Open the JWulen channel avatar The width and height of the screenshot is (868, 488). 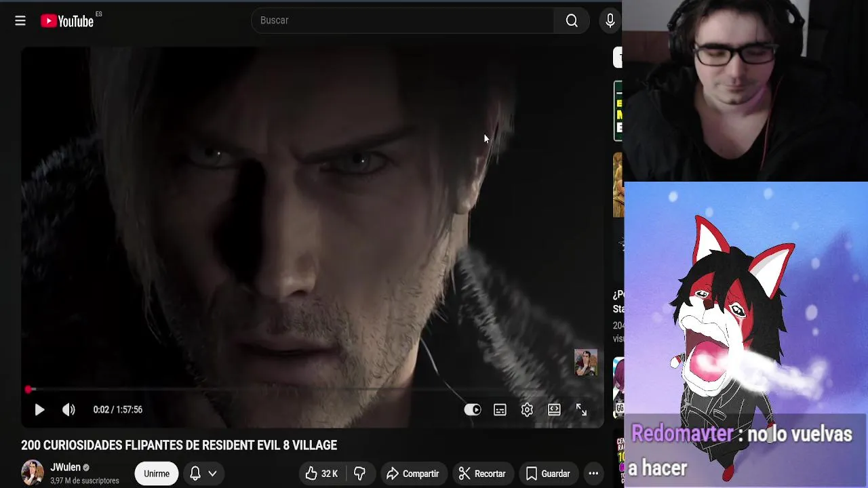[33, 473]
